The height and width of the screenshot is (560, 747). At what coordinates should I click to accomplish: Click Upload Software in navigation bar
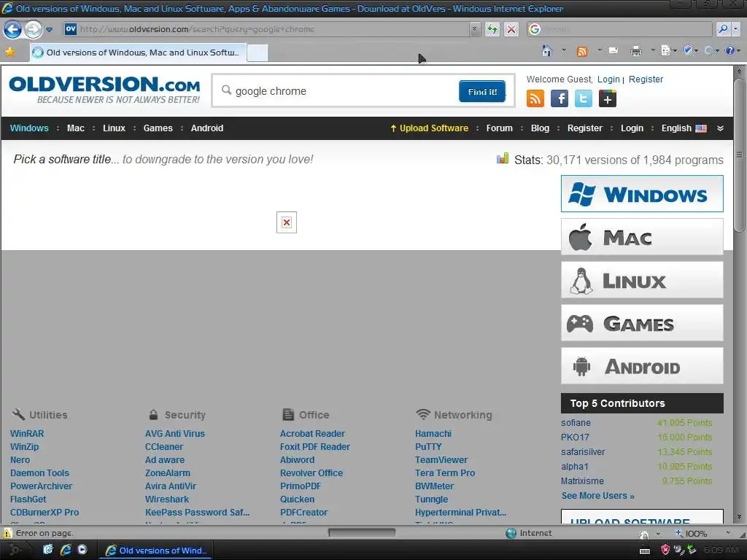429,128
